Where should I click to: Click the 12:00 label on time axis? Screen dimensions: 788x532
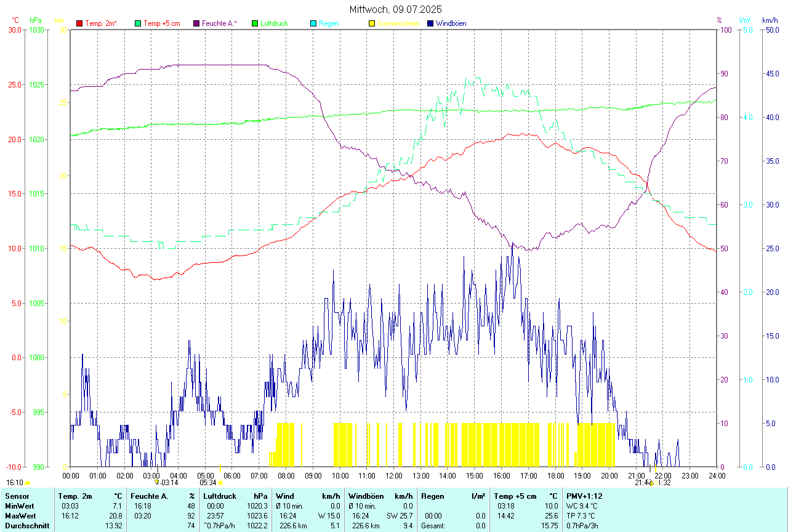click(x=393, y=475)
